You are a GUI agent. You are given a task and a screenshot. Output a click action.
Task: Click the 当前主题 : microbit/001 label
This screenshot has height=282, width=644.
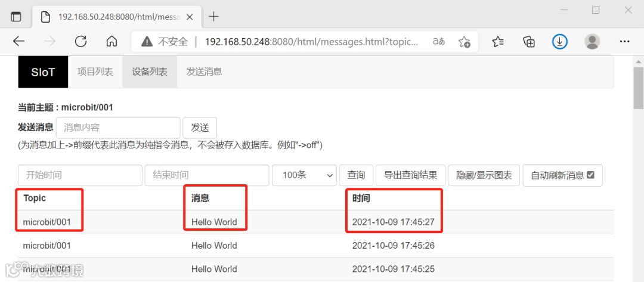66,107
